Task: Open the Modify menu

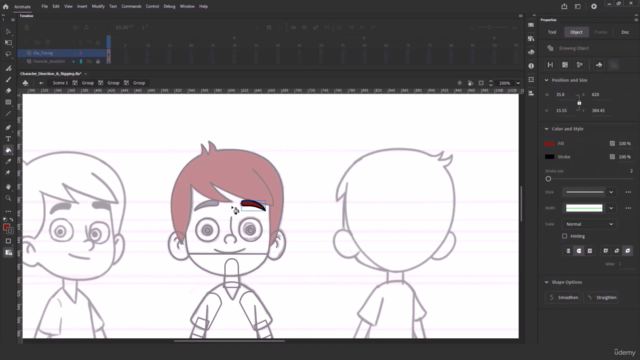Action: pos(98,7)
